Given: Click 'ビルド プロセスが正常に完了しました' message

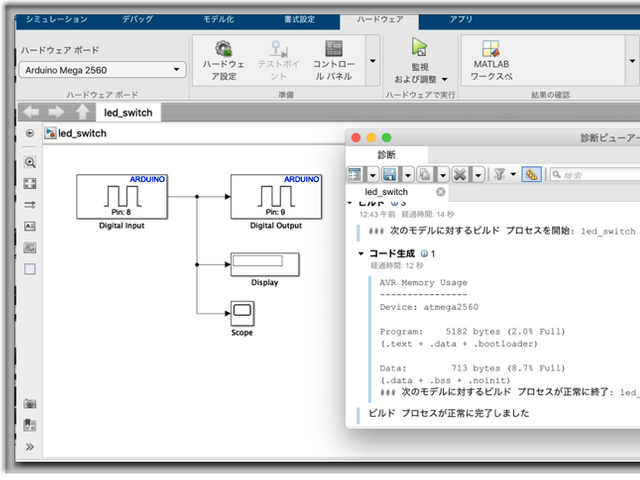Looking at the screenshot, I should (449, 413).
